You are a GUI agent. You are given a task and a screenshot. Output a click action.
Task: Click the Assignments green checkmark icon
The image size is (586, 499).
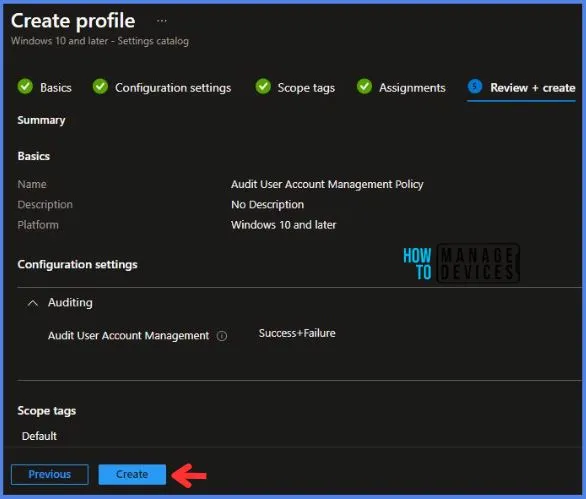click(364, 86)
